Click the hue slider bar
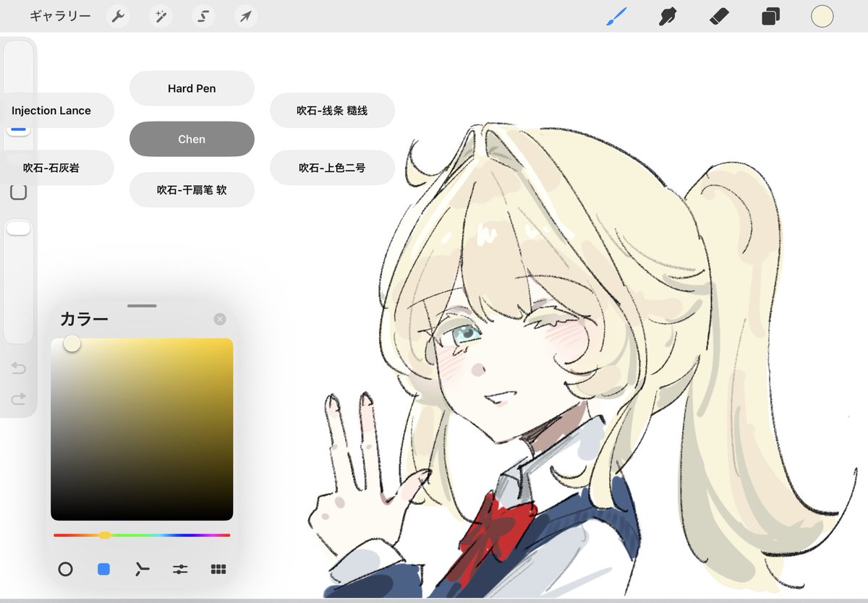 tap(142, 535)
